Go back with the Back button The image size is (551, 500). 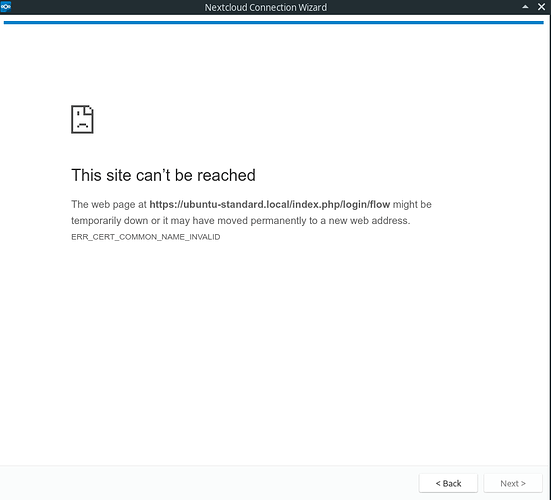[x=448, y=483]
